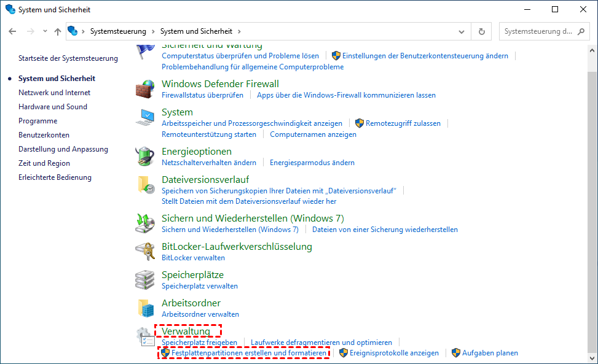
Task: Click Speicherplatz freigeben link
Action: tap(200, 343)
